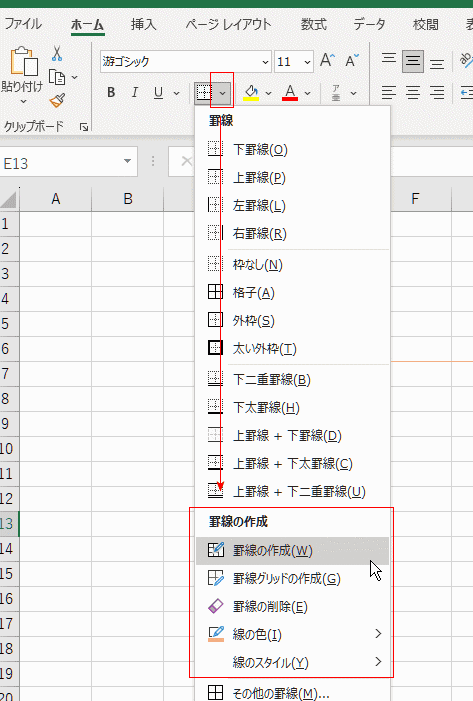Viewport: 473px width, 701px height.
Task: Increase font size with the large A icon
Action: coord(327,61)
